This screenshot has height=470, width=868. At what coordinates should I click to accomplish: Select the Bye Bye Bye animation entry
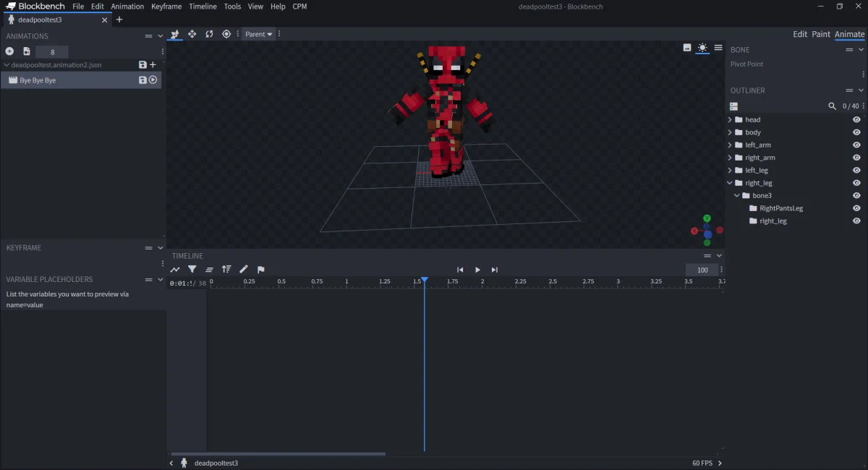pyautogui.click(x=80, y=80)
